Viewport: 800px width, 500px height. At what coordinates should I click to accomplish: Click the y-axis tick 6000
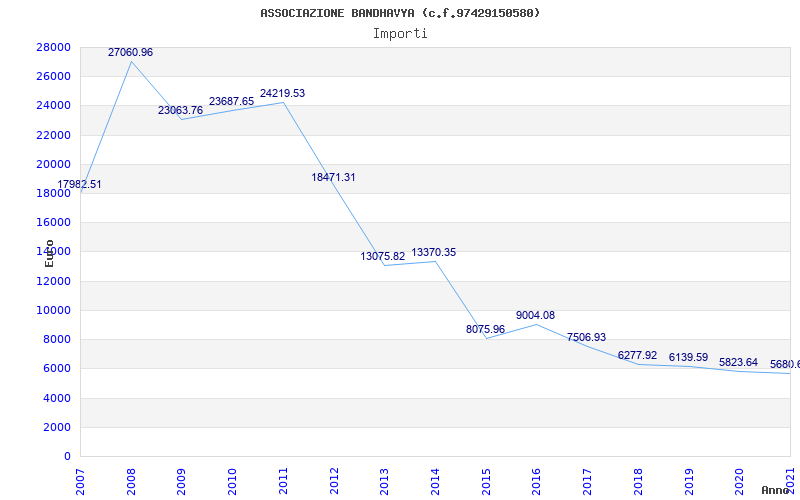[x=57, y=369]
